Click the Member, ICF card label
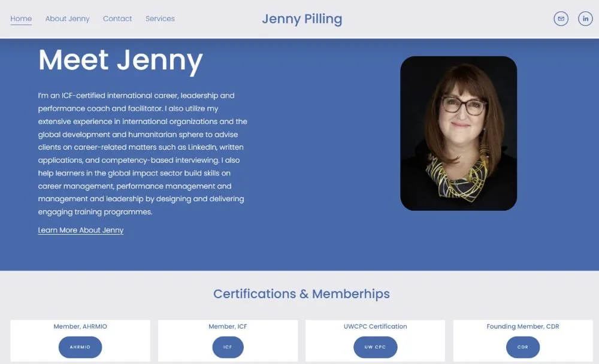This screenshot has height=364, width=599. pos(228,326)
